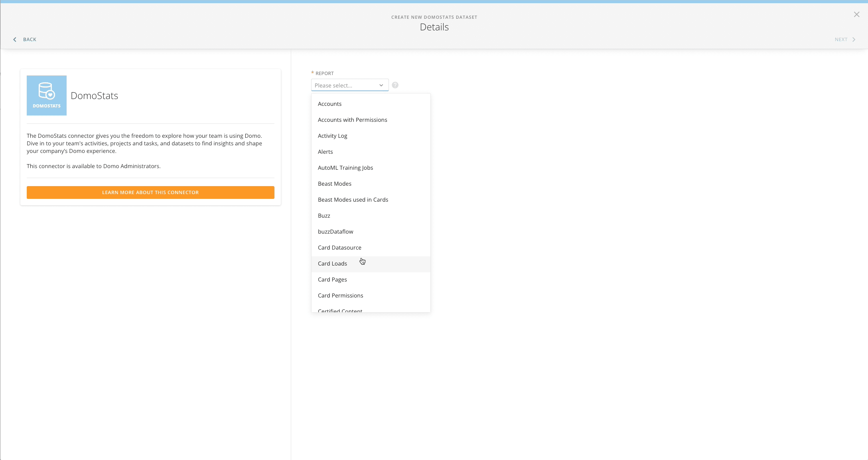Click the help question mark icon
The image size is (868, 460).
[x=395, y=85]
